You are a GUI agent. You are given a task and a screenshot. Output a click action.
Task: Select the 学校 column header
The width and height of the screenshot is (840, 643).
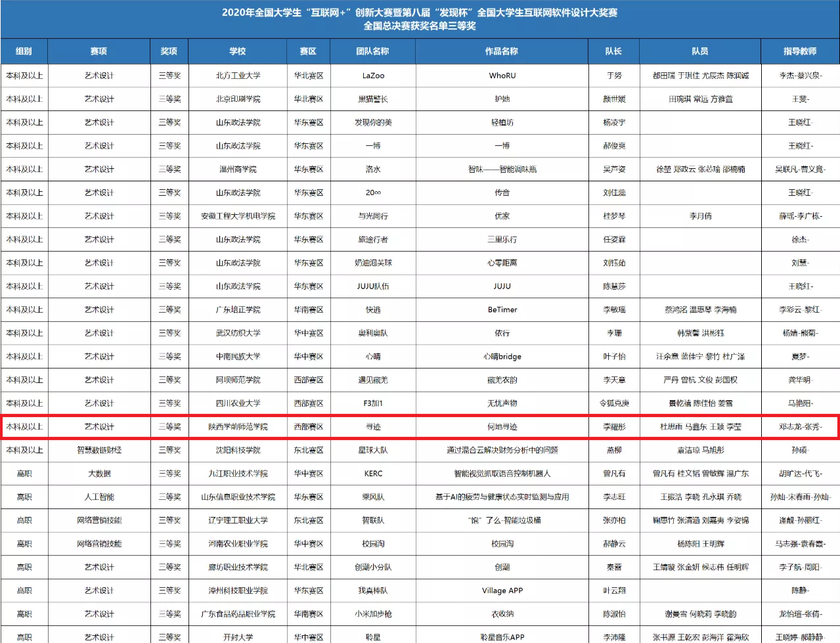point(238,51)
